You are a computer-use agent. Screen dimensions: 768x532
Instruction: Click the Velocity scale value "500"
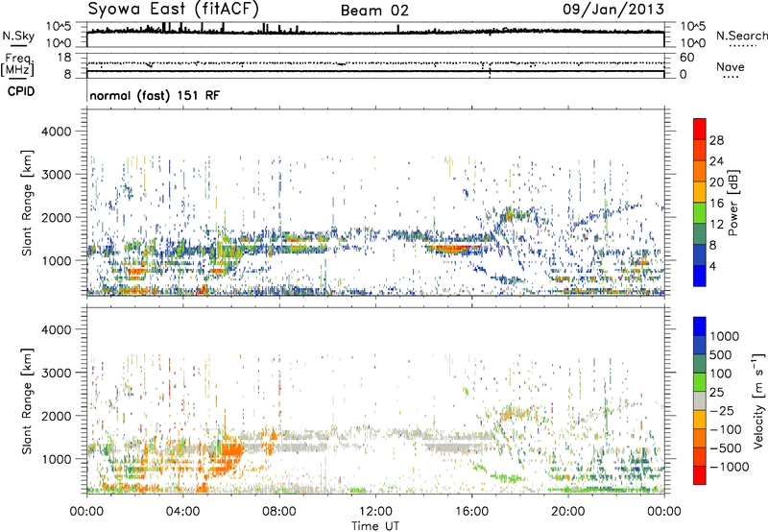click(x=721, y=354)
